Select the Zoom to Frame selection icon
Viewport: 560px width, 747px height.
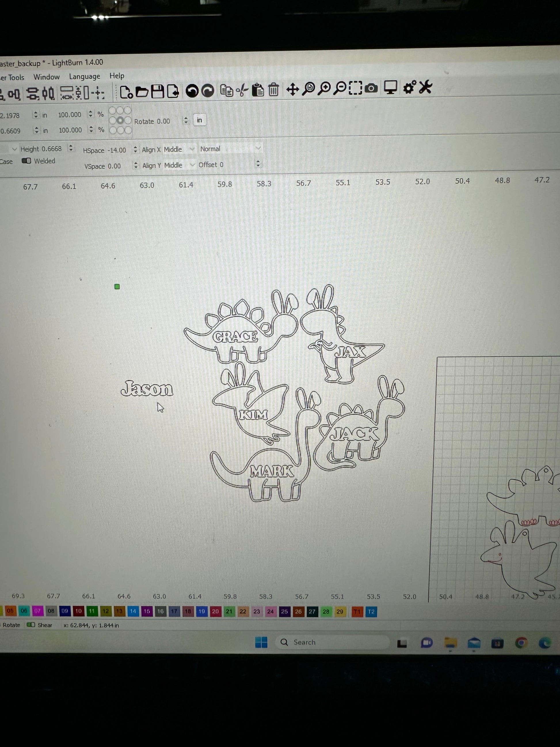[355, 88]
